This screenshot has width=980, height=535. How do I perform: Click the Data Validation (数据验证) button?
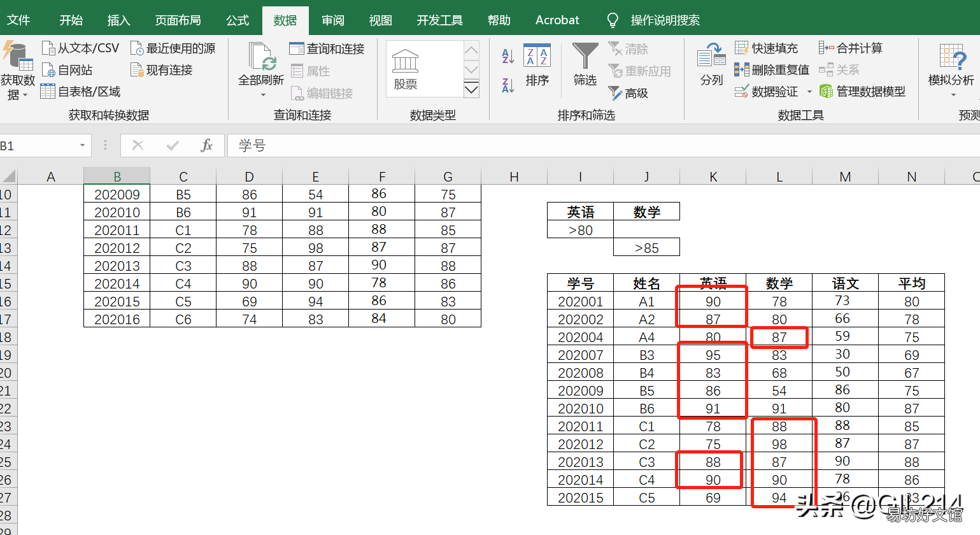766,92
